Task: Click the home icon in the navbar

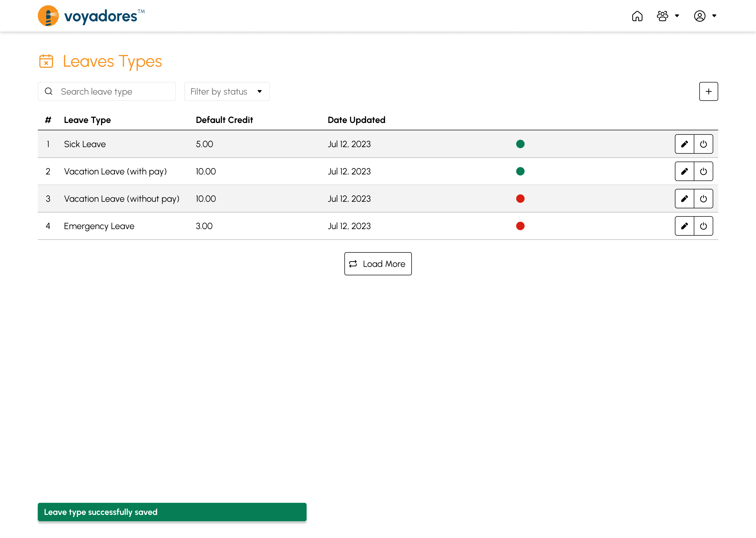Action: [x=637, y=16]
